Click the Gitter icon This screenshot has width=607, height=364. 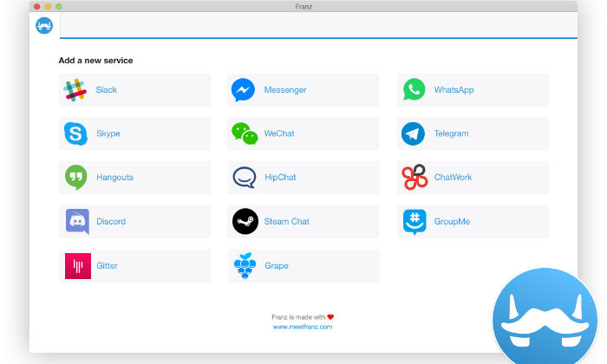76,266
